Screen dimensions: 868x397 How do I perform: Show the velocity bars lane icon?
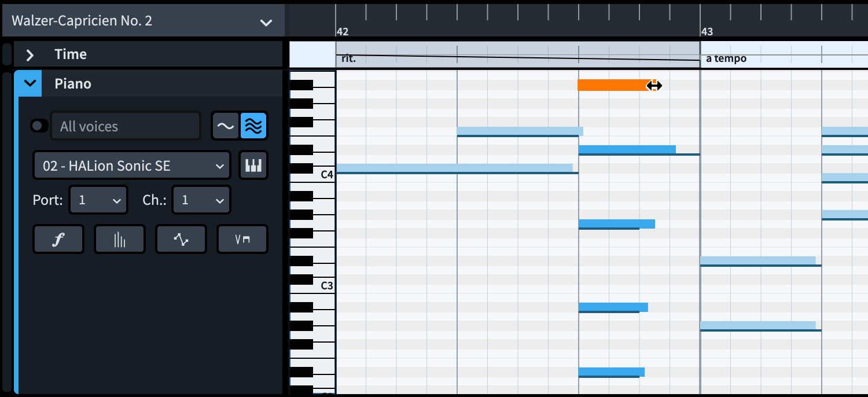coord(120,240)
